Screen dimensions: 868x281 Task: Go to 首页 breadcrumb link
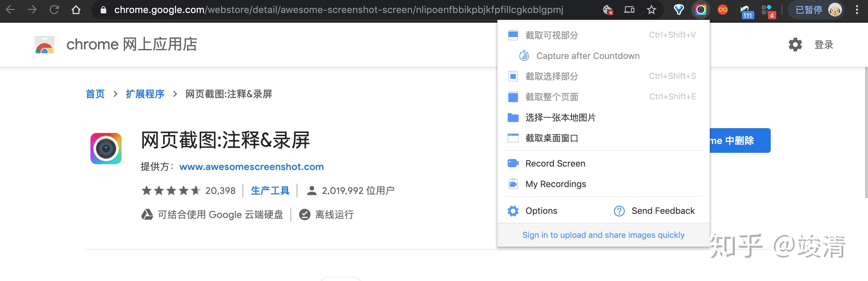click(95, 94)
